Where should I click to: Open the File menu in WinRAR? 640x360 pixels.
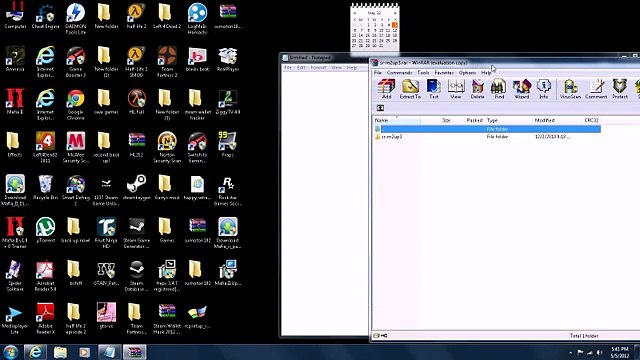[x=378, y=73]
